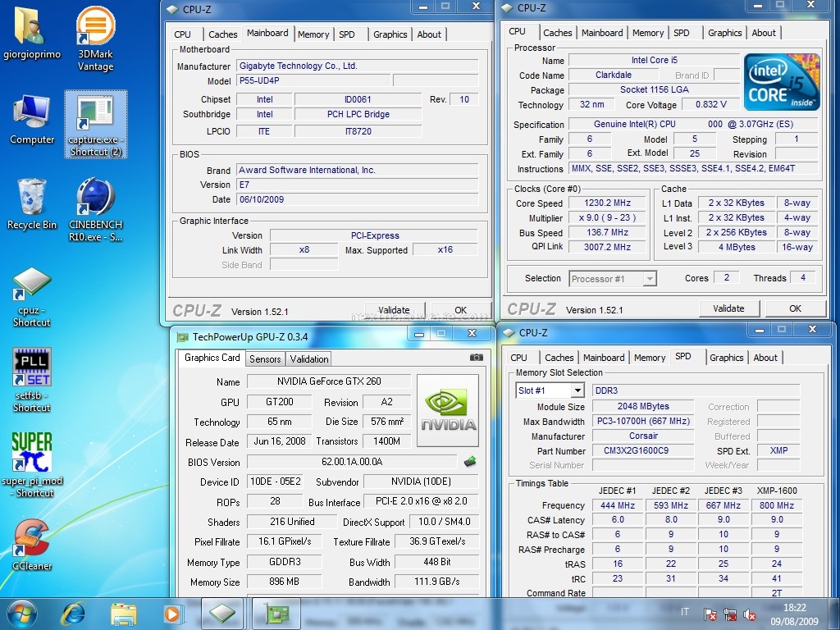Click the Multiplier value x 9.0 ( 9 - 23 )
This screenshot has width=840, height=630.
point(607,218)
